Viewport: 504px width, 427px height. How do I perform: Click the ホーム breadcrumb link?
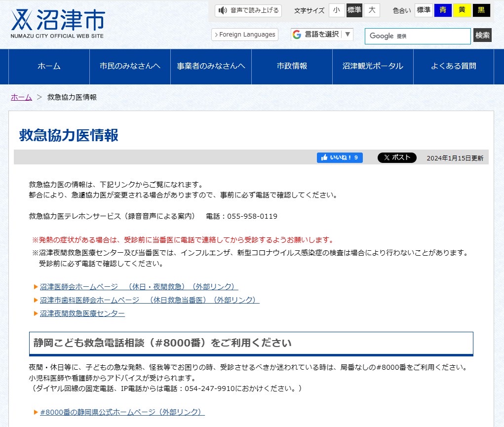coord(21,97)
